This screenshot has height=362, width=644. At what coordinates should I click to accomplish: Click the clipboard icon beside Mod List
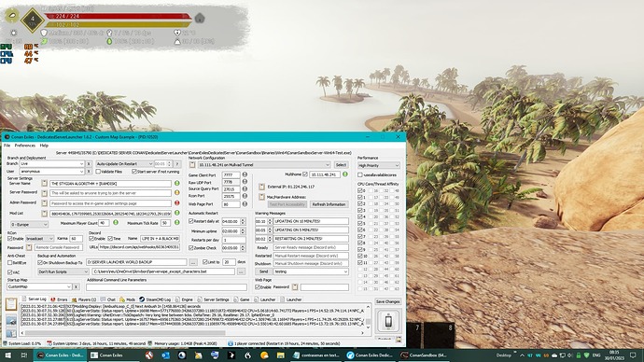45,214
